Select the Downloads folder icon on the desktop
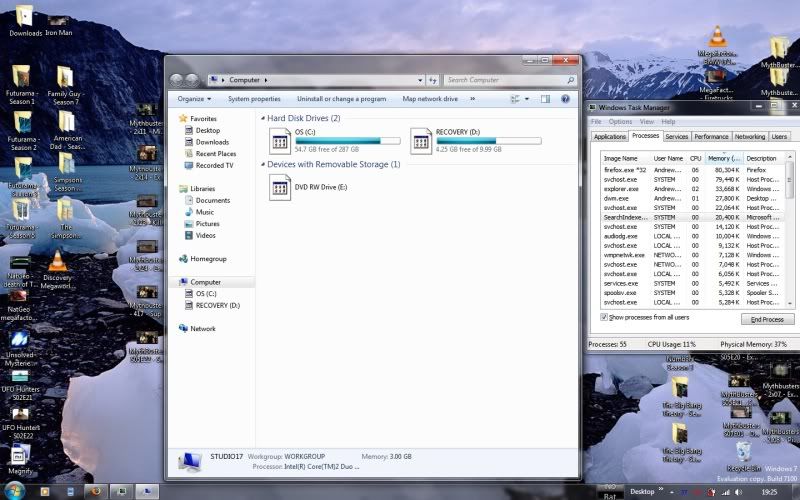 click(25, 21)
